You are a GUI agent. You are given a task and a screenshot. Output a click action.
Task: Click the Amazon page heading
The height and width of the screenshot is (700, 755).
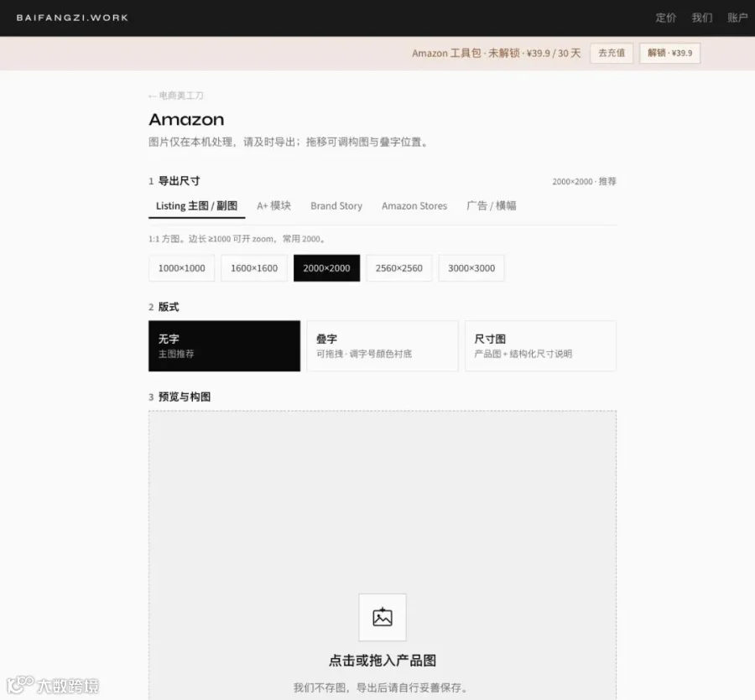point(186,119)
